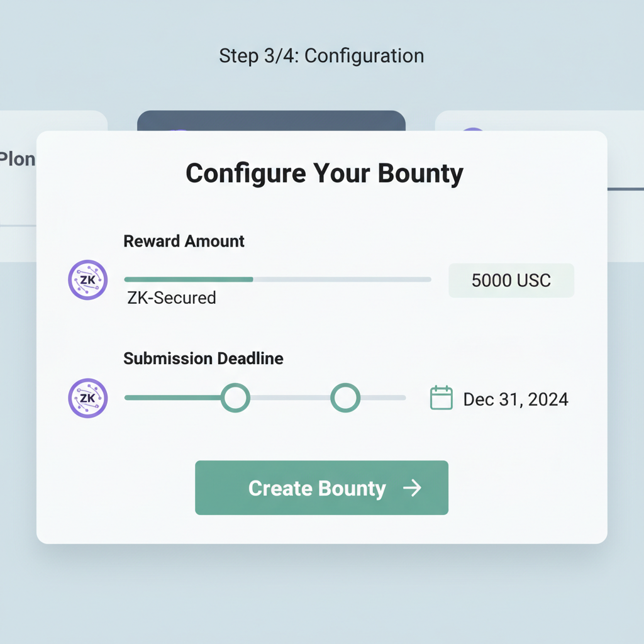Click the ZK-Secured badge icon beside Reward Amount
The height and width of the screenshot is (644, 644).
(87, 280)
